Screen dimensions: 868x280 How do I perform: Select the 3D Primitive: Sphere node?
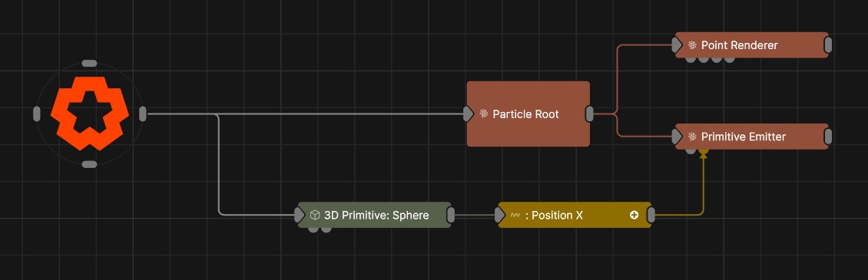[x=374, y=215]
